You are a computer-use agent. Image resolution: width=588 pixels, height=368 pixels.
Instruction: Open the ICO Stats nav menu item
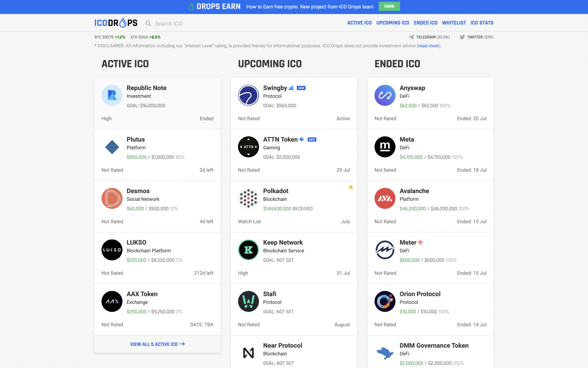(x=482, y=23)
